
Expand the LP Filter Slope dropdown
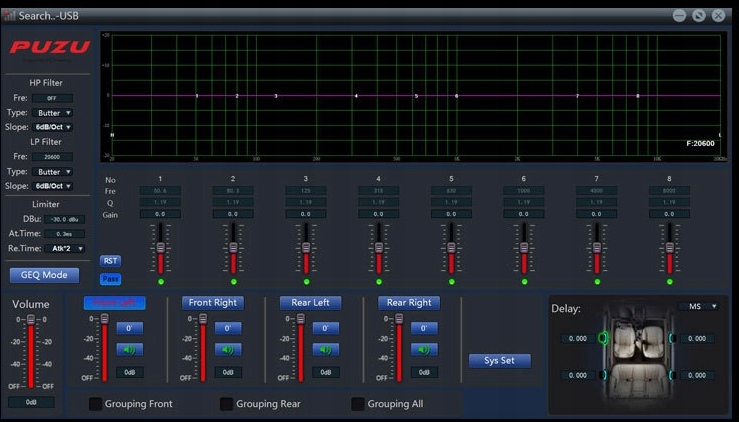pos(54,186)
